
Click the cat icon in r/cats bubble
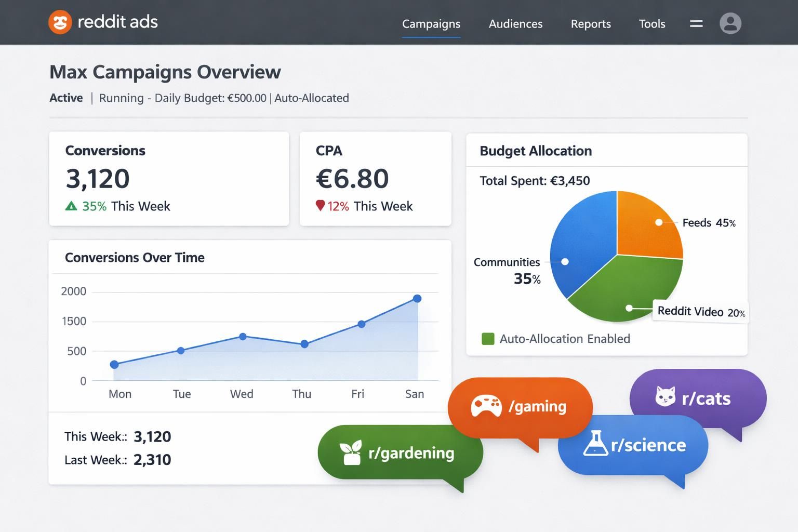pyautogui.click(x=665, y=397)
